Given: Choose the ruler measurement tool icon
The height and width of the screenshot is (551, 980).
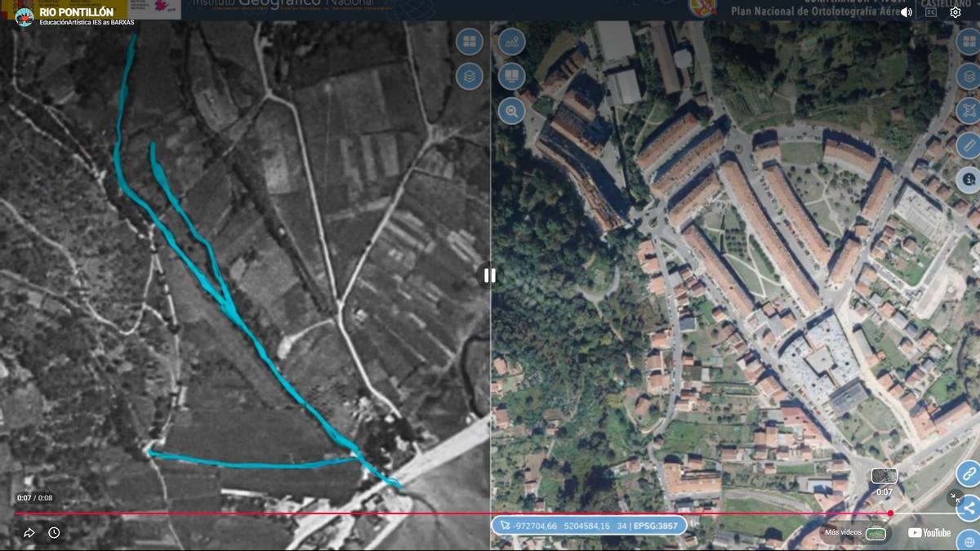Looking at the screenshot, I should click(x=969, y=145).
